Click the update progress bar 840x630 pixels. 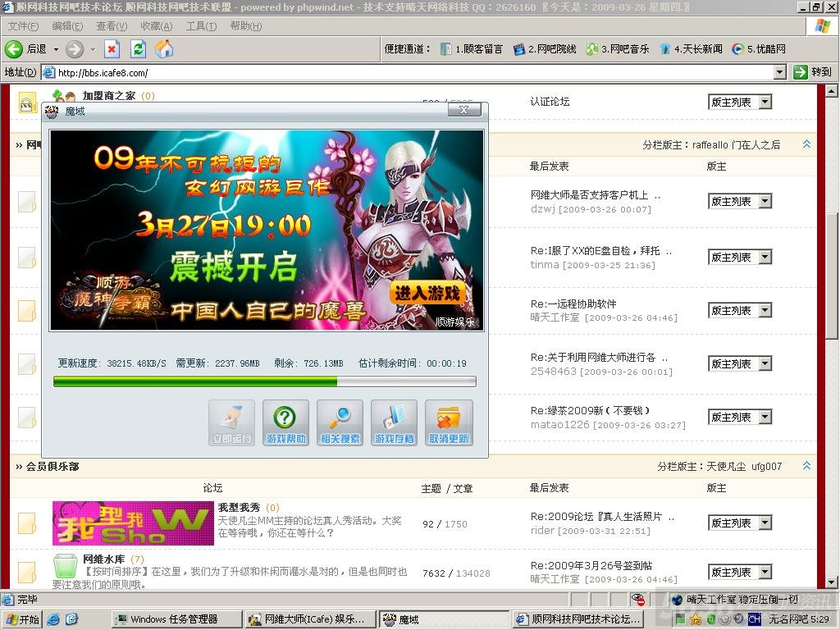(x=265, y=381)
